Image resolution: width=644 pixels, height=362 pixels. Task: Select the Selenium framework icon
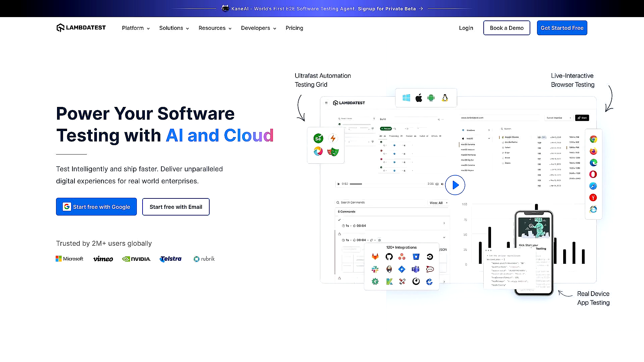318,138
